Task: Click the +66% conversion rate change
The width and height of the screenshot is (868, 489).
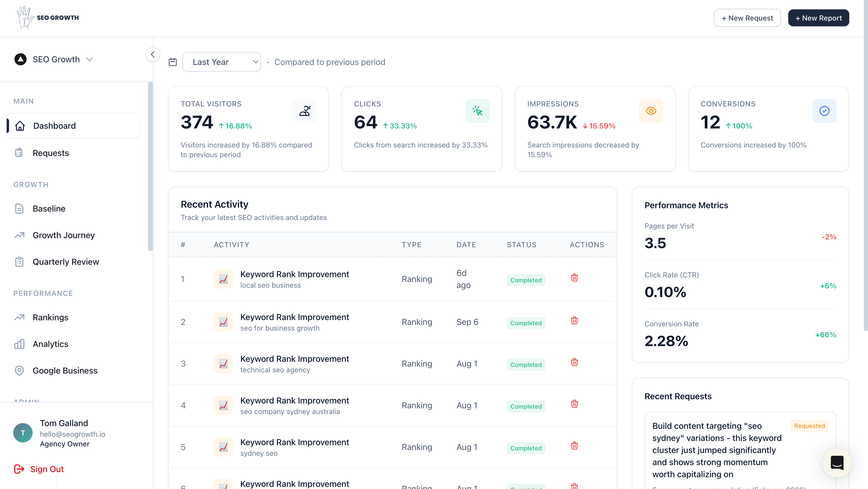Action: pyautogui.click(x=825, y=335)
